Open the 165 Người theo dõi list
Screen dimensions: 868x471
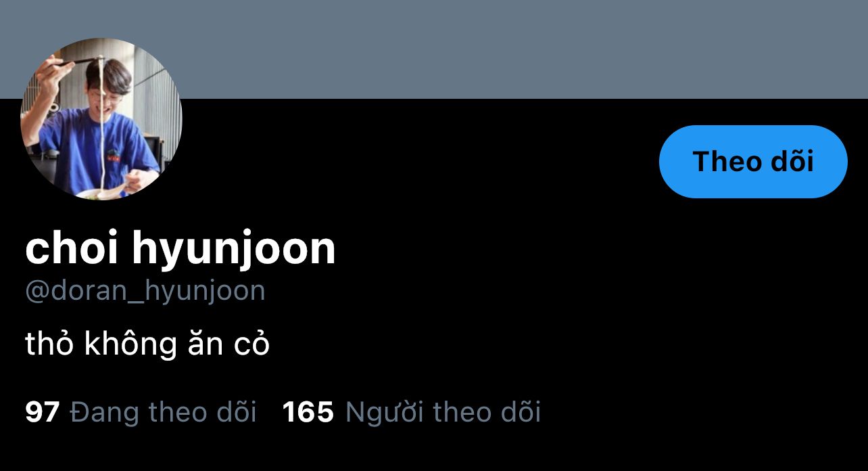click(411, 412)
